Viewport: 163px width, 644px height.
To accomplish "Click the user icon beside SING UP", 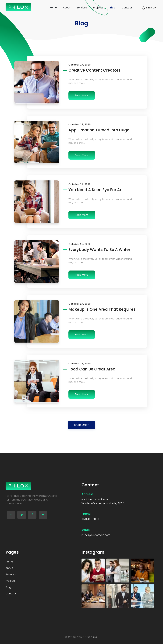I will point(143,8).
